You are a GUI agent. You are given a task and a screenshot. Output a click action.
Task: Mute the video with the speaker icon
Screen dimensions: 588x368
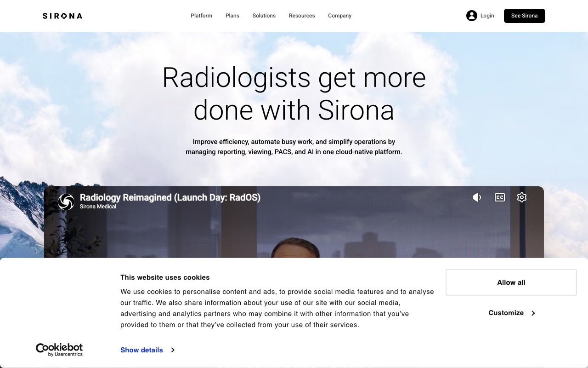click(477, 197)
